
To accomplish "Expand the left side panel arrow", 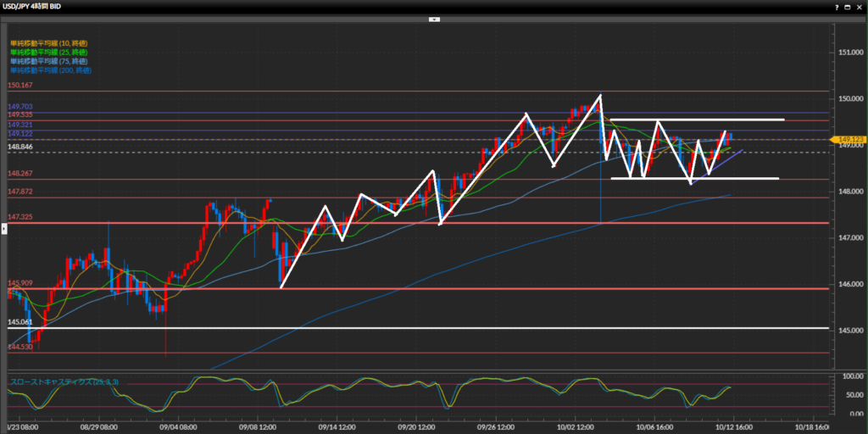I will coord(3,230).
